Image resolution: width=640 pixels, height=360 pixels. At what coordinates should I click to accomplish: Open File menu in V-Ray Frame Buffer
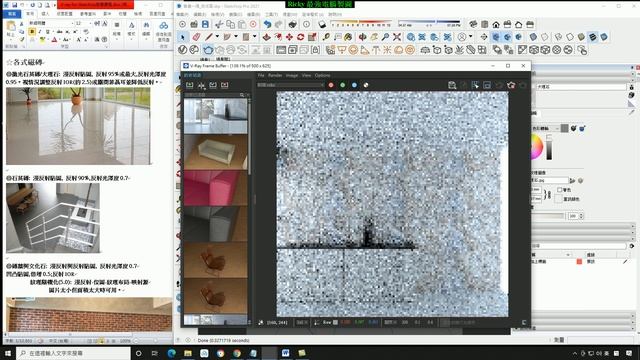261,76
